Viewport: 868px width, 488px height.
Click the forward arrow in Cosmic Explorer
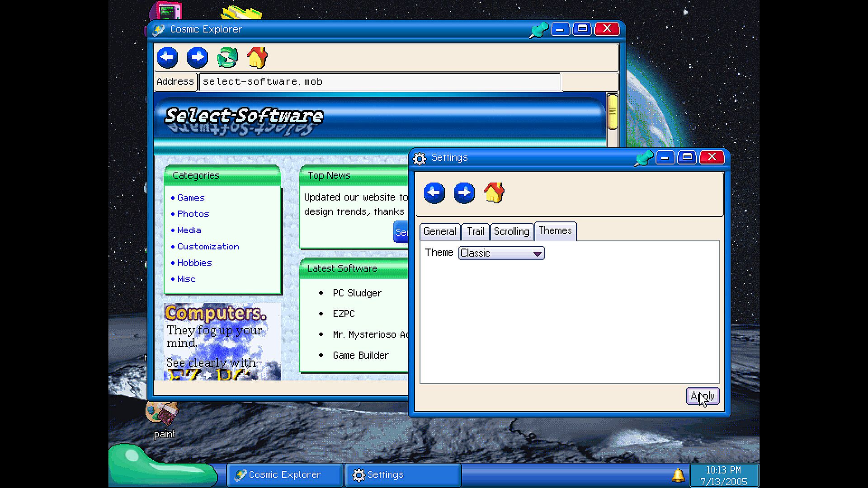point(197,57)
